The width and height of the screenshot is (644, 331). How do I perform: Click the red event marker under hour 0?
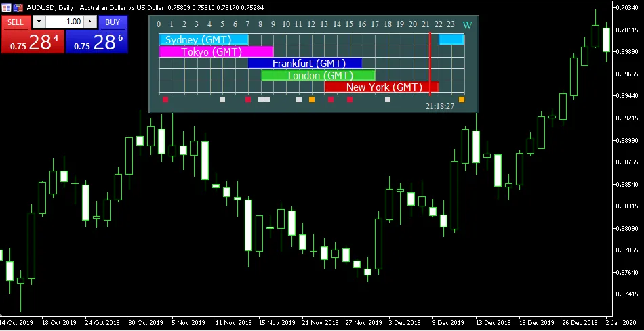tap(165, 100)
